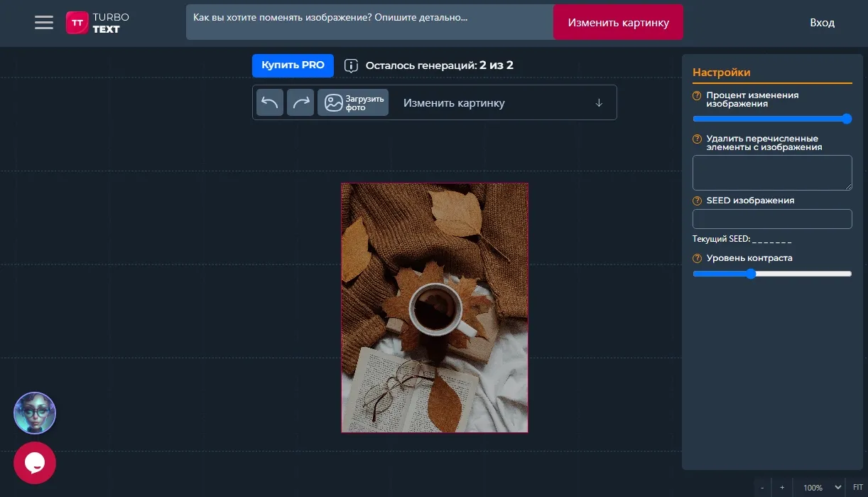868x497 pixels.
Task: Open the hamburger menu
Action: (x=43, y=22)
